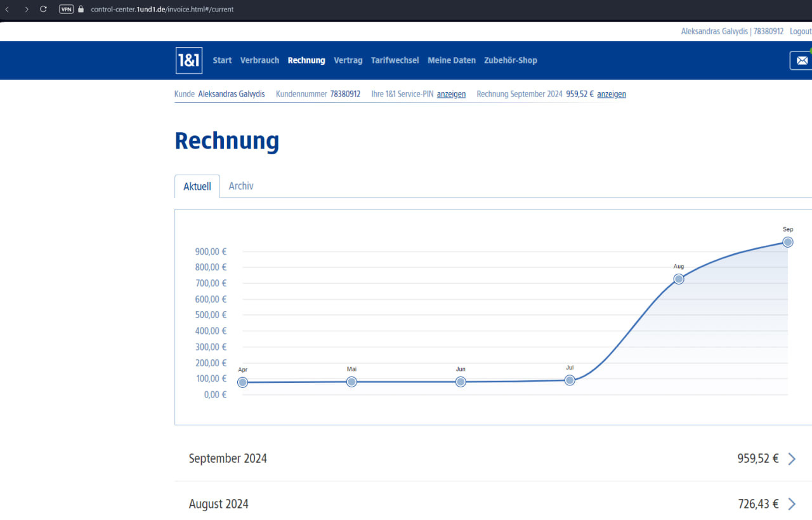The width and height of the screenshot is (812, 520).
Task: Click the 0,00 € axis label
Action: (215, 394)
